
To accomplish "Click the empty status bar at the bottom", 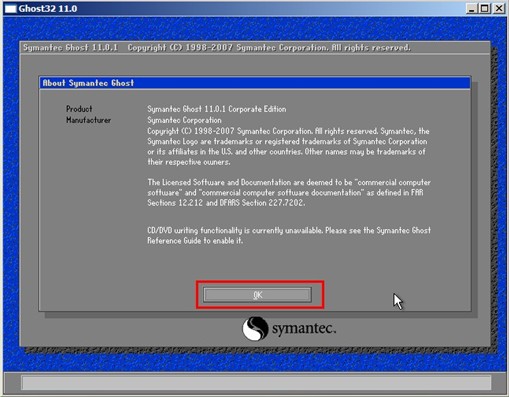I will pos(256,383).
